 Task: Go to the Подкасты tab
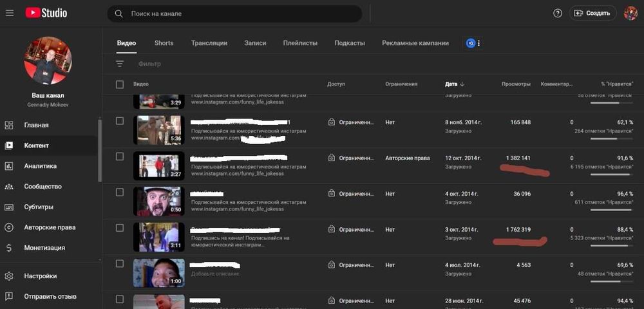(350, 43)
